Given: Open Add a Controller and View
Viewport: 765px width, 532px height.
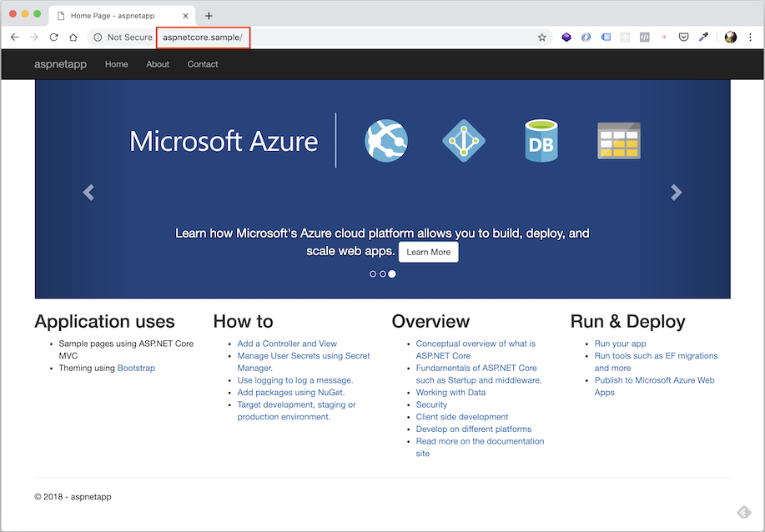Looking at the screenshot, I should click(287, 344).
